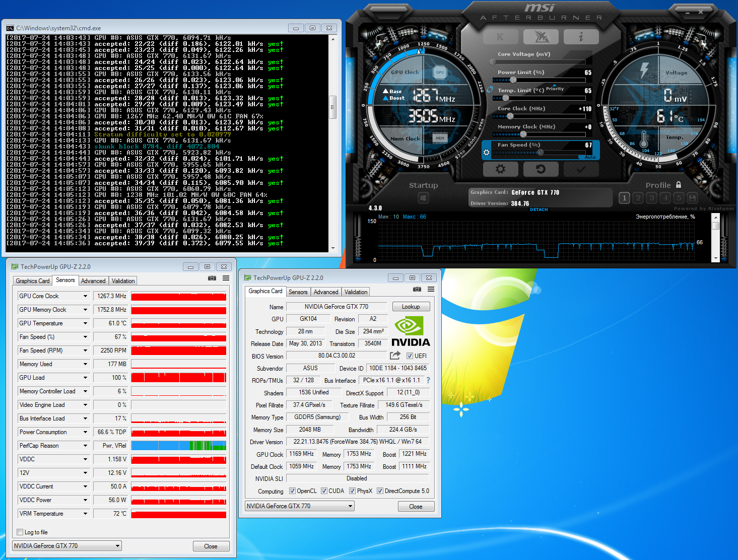Screen dimensions: 738x560
Task: Click the MSI jet logo button in Afterburner
Action: pos(541,37)
